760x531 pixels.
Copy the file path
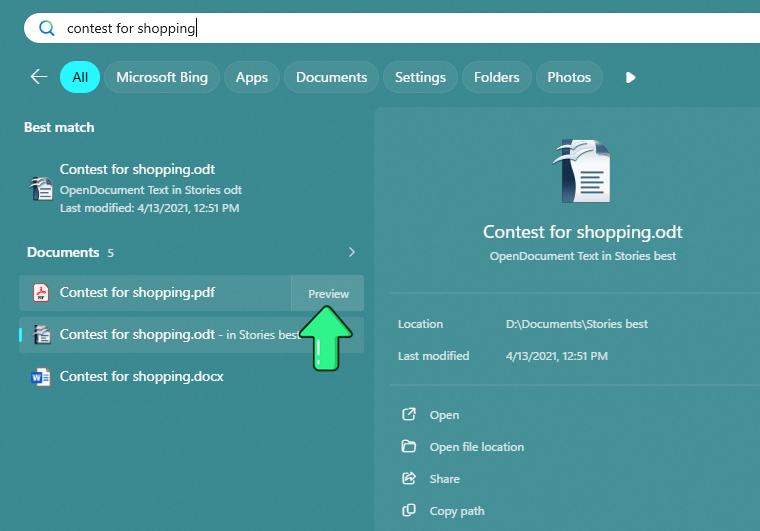tap(457, 511)
